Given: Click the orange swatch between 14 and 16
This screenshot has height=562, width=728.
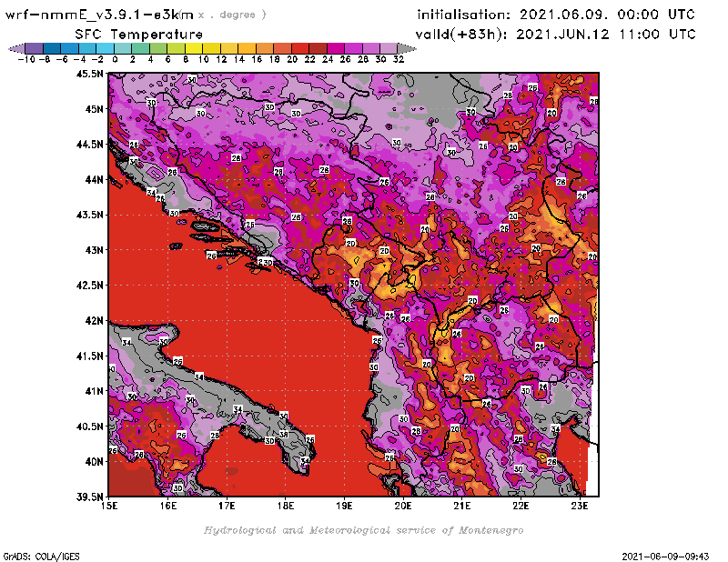Looking at the screenshot, I should 247,48.
